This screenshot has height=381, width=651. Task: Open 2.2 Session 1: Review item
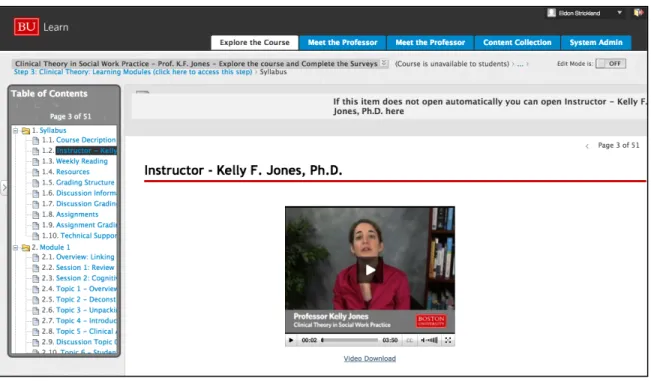(85, 268)
